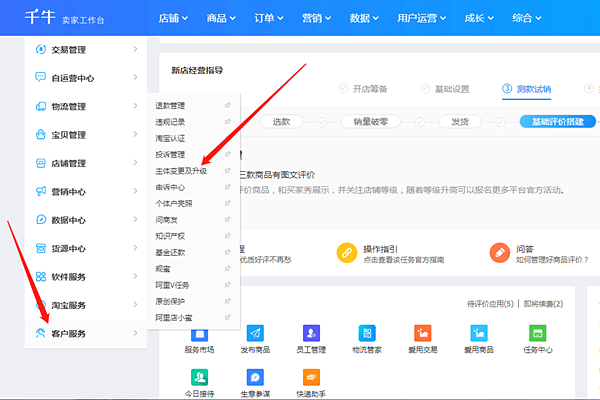Expand 营销中心 submenu chevron
600x400 pixels.
[x=135, y=191]
